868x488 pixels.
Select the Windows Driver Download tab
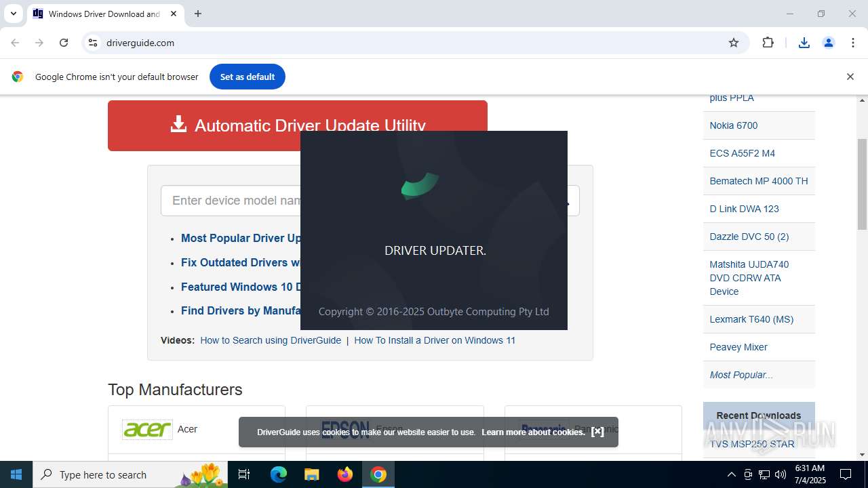(x=105, y=14)
